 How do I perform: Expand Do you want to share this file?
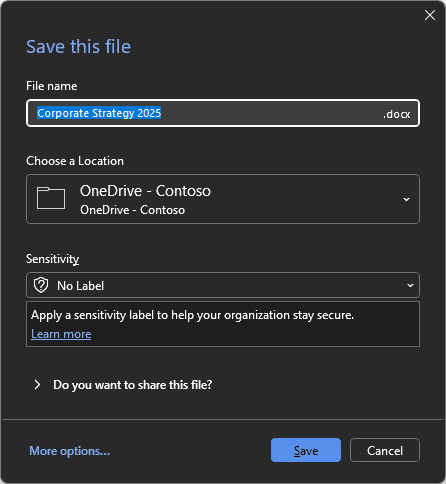point(133,385)
